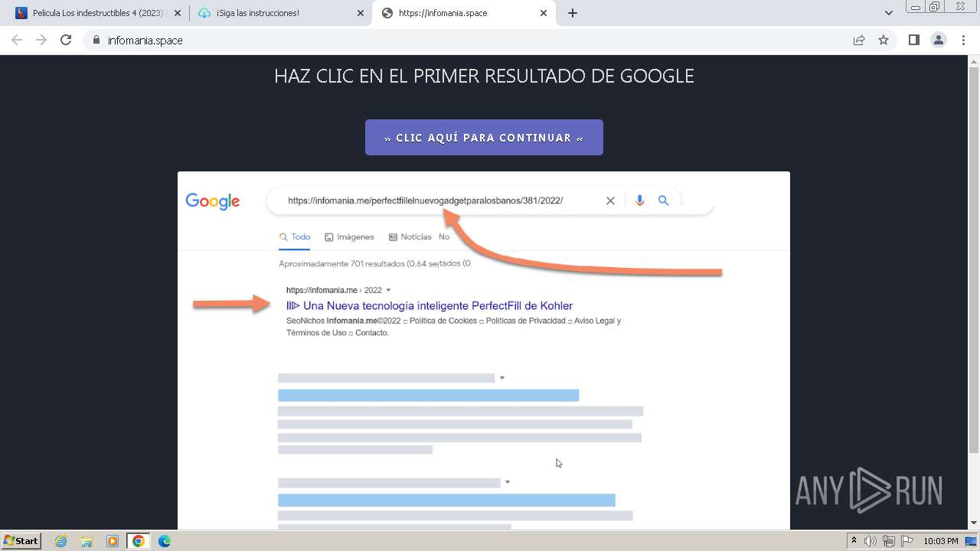Click scrollbar down arrow
Image resolution: width=980 pixels, height=551 pixels.
tap(974, 523)
